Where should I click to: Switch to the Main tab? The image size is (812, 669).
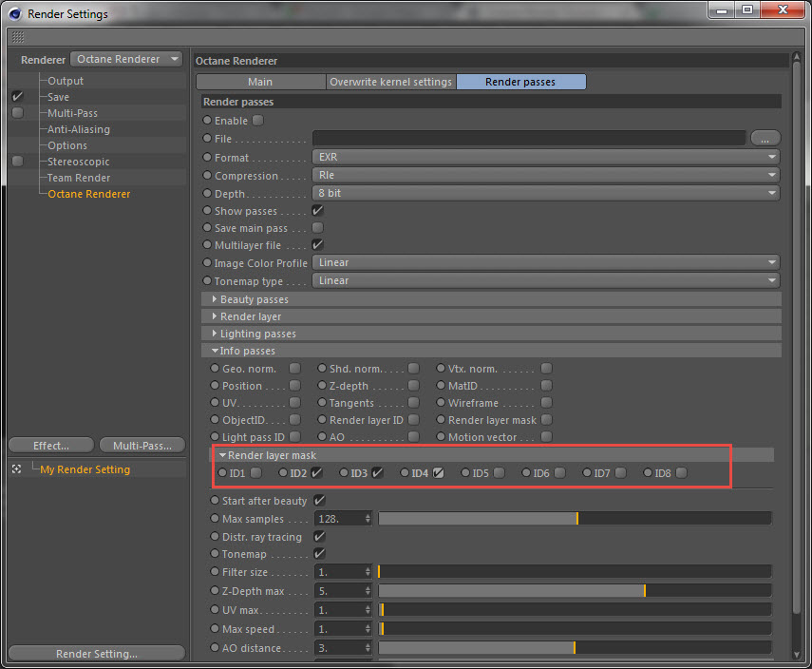[260, 82]
